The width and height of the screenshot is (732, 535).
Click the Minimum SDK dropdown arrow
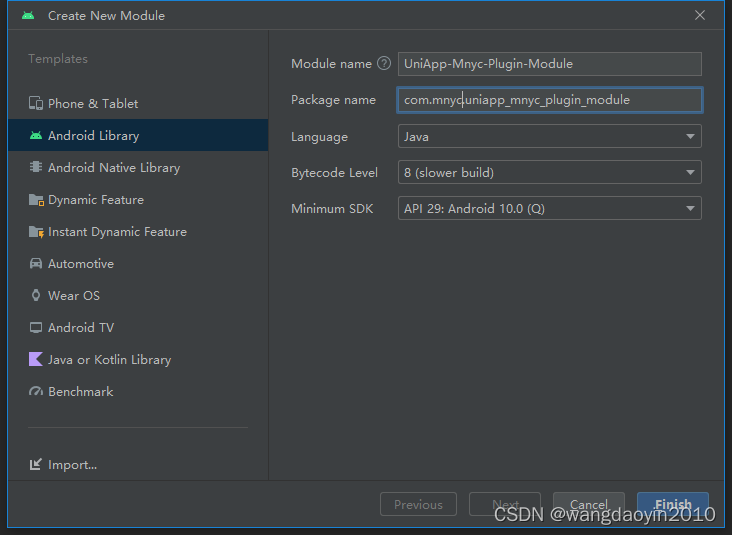tap(690, 208)
